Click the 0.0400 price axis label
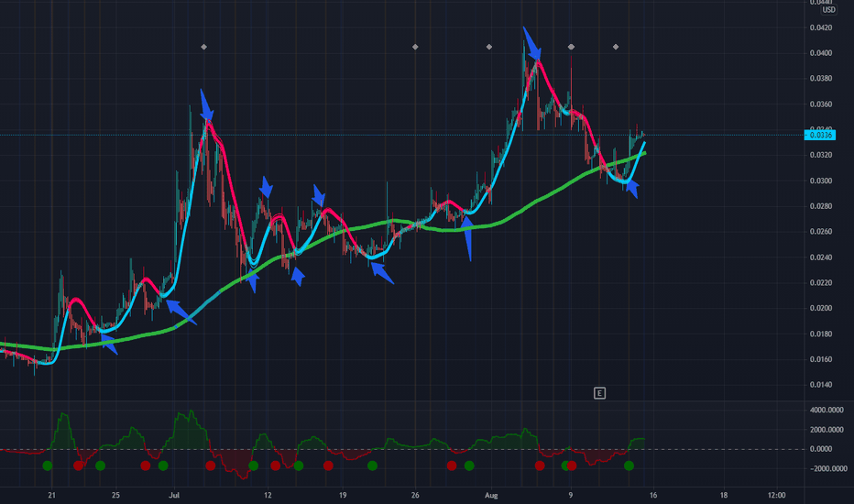The width and height of the screenshot is (854, 504). coord(821,53)
